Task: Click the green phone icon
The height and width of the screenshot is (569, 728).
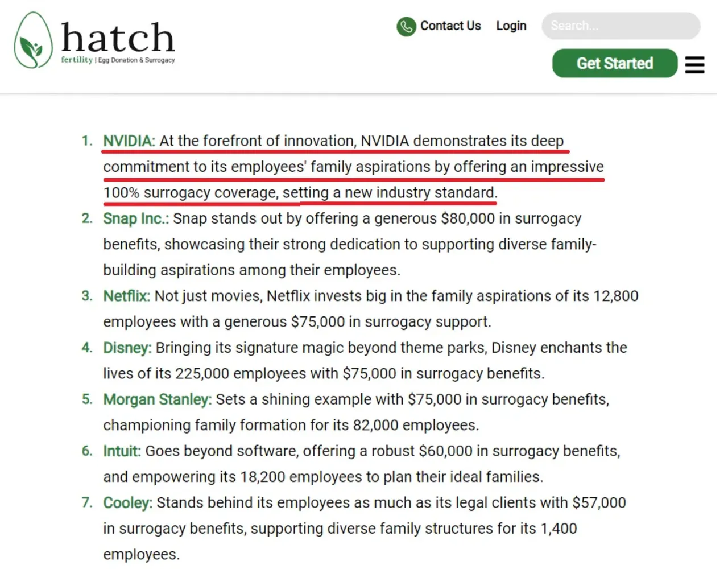Action: (406, 26)
